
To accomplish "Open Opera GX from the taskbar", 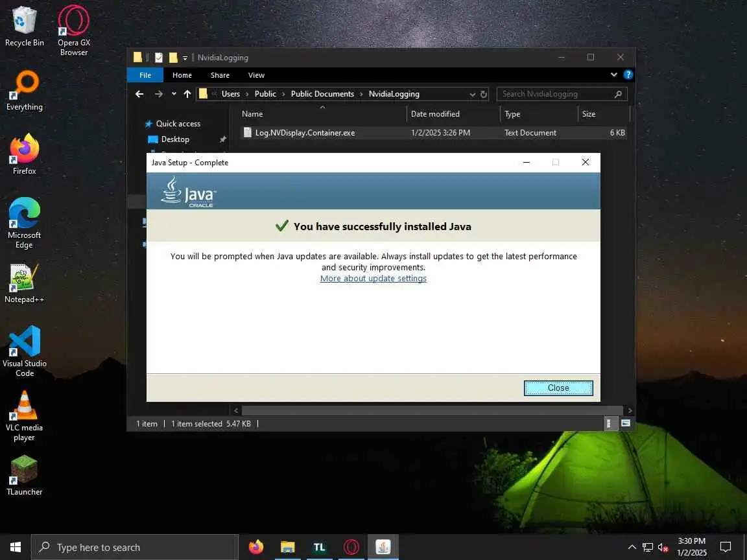I will click(351, 547).
